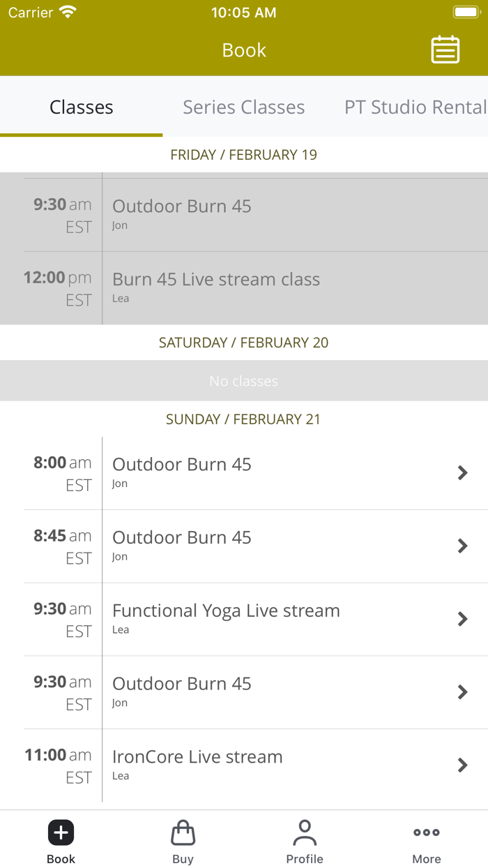Viewport: 488px width, 868px height.
Task: Switch to the Series Classes tab
Action: click(x=243, y=107)
